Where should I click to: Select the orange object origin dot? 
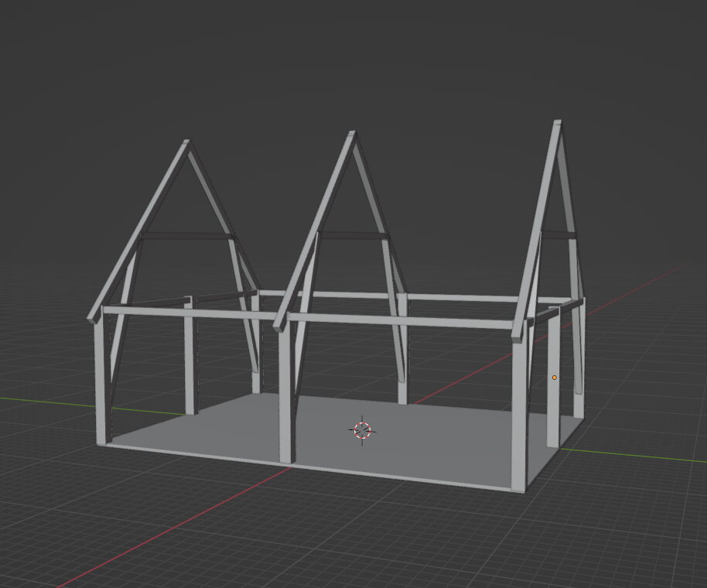point(554,378)
